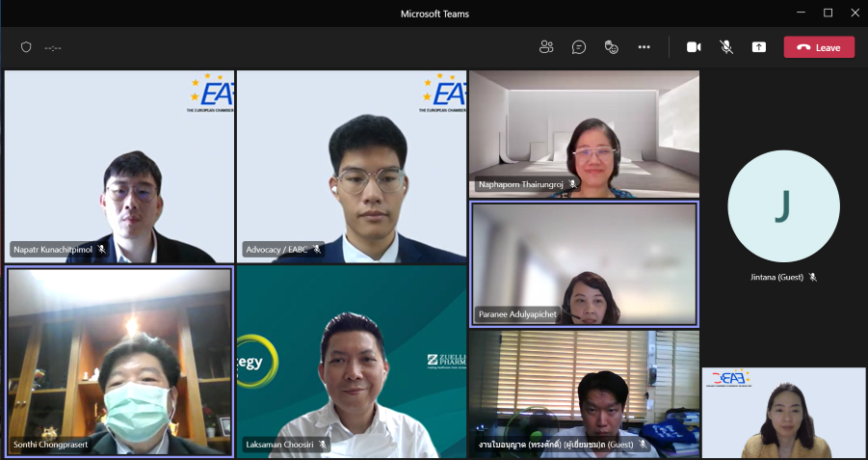Unmute the microphone
The image size is (868, 460).
pyautogui.click(x=726, y=47)
